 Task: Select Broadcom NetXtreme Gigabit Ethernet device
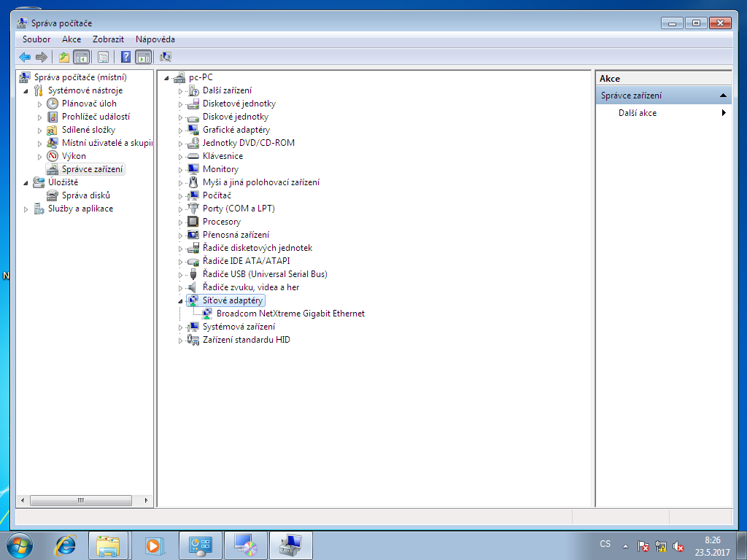point(290,314)
